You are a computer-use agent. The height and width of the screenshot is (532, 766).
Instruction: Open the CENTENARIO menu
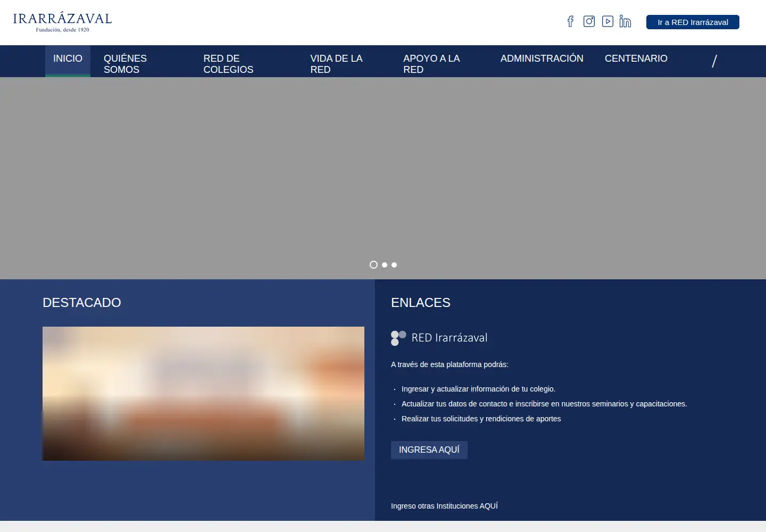pyautogui.click(x=636, y=59)
